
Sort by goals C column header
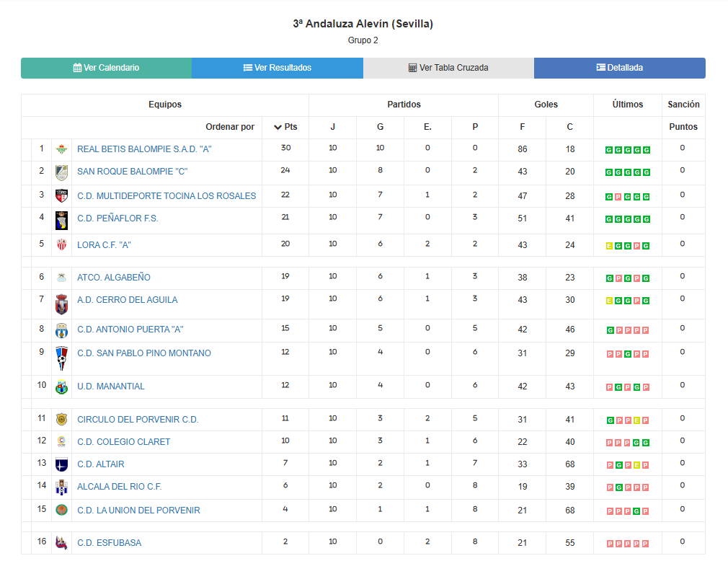point(569,127)
